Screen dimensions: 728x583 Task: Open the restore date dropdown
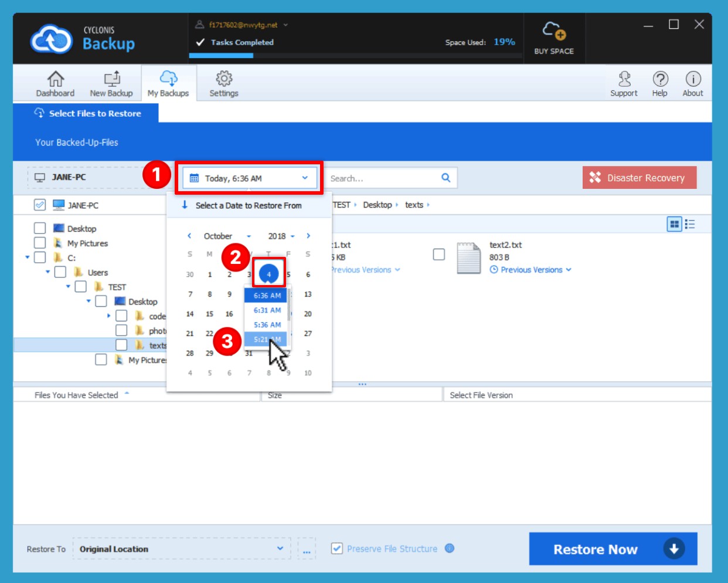tap(250, 178)
